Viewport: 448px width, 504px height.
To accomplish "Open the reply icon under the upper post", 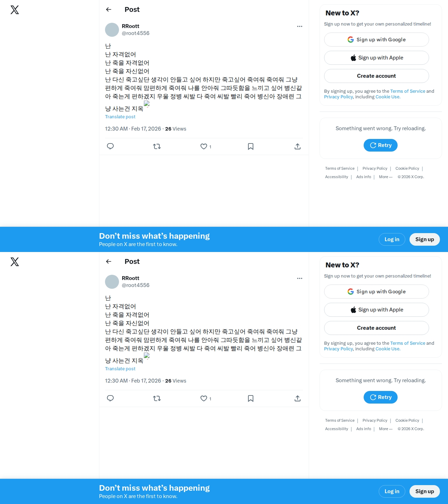I will (110, 146).
